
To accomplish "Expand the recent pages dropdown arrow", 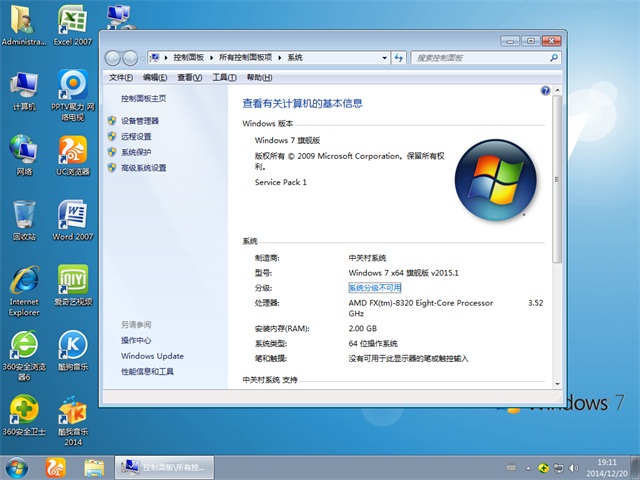I will 142,58.
